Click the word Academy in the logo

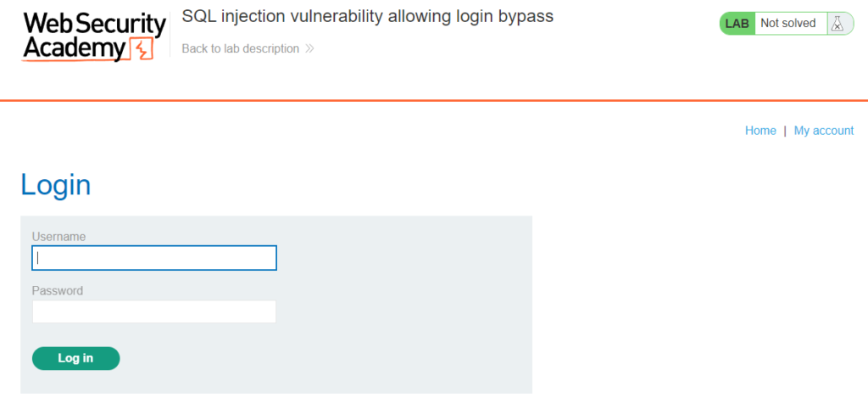[74, 50]
